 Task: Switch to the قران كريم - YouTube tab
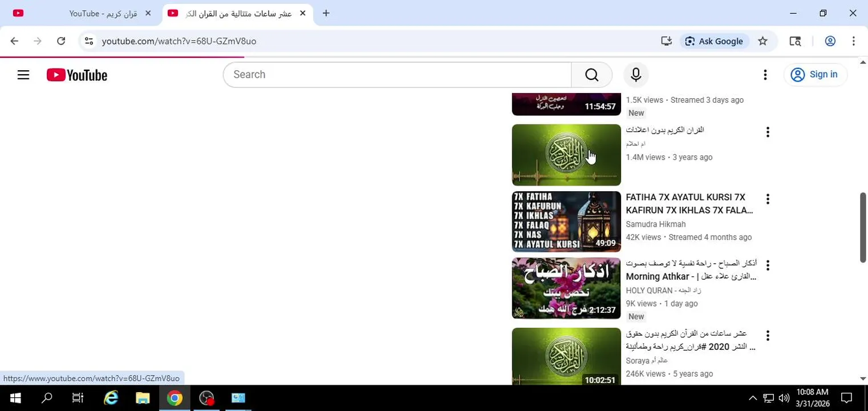pos(103,13)
